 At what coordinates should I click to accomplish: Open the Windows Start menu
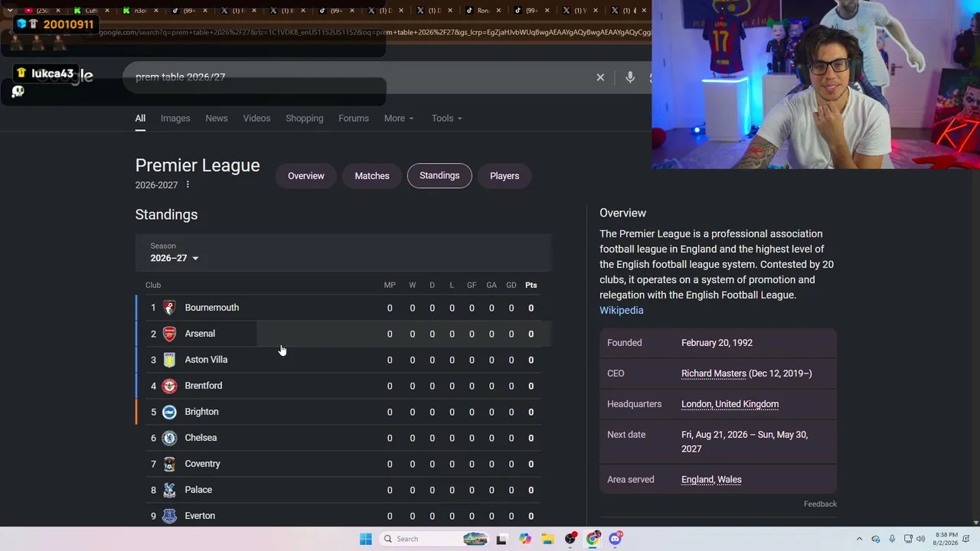[366, 539]
